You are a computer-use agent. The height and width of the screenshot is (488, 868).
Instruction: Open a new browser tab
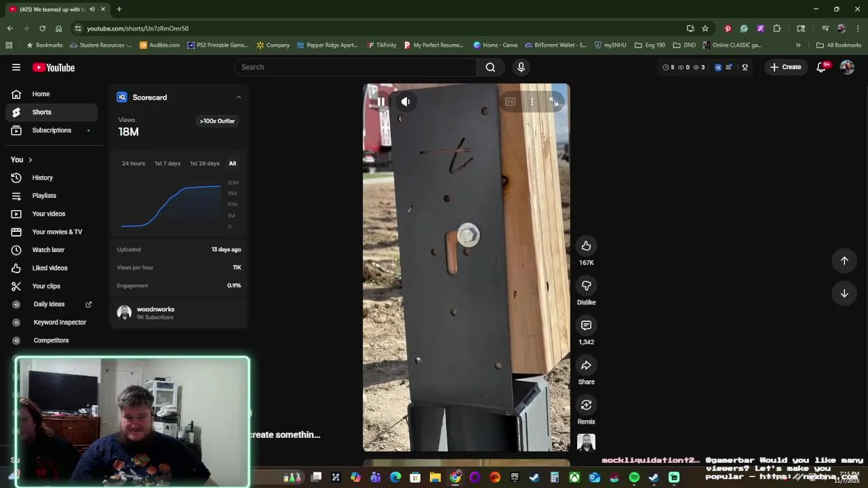pos(119,9)
